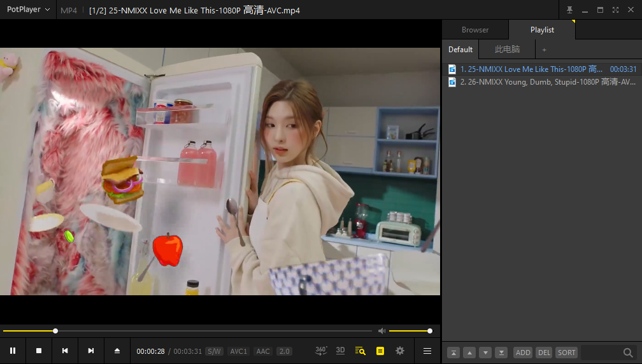Open the playlist search icon in control bar
642x364 pixels.
[x=360, y=351]
